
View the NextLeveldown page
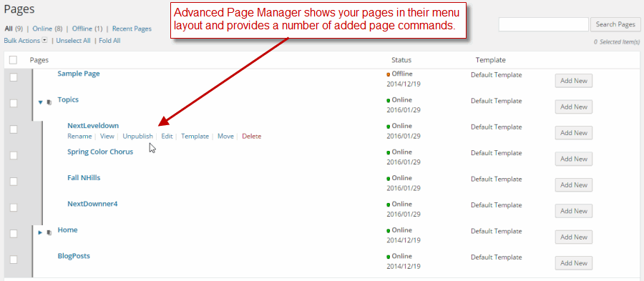107,136
